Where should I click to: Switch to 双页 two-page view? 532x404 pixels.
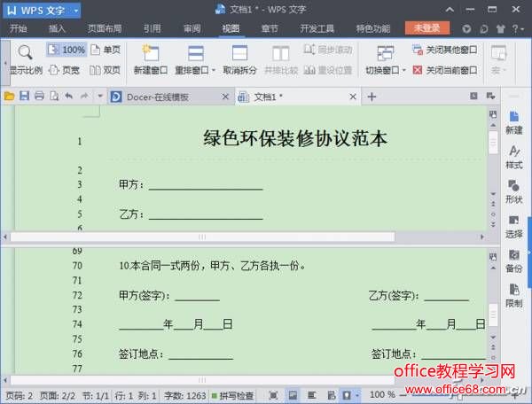[106, 70]
